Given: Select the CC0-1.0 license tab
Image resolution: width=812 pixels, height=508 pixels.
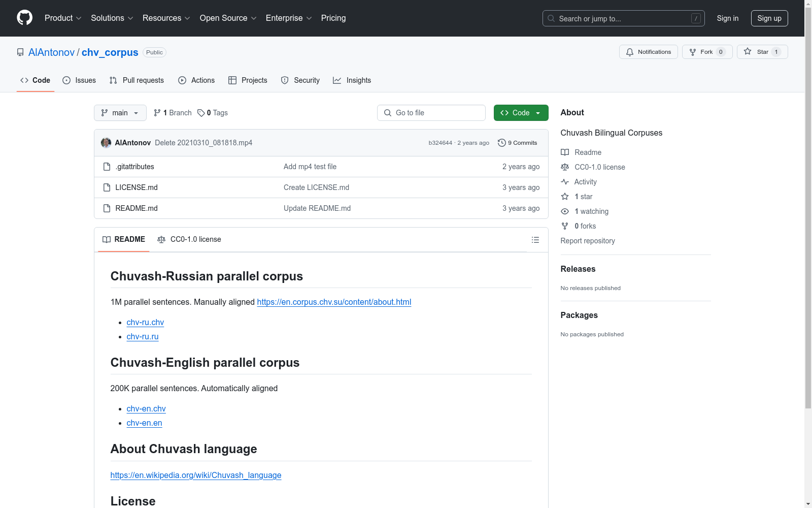Looking at the screenshot, I should click(189, 239).
